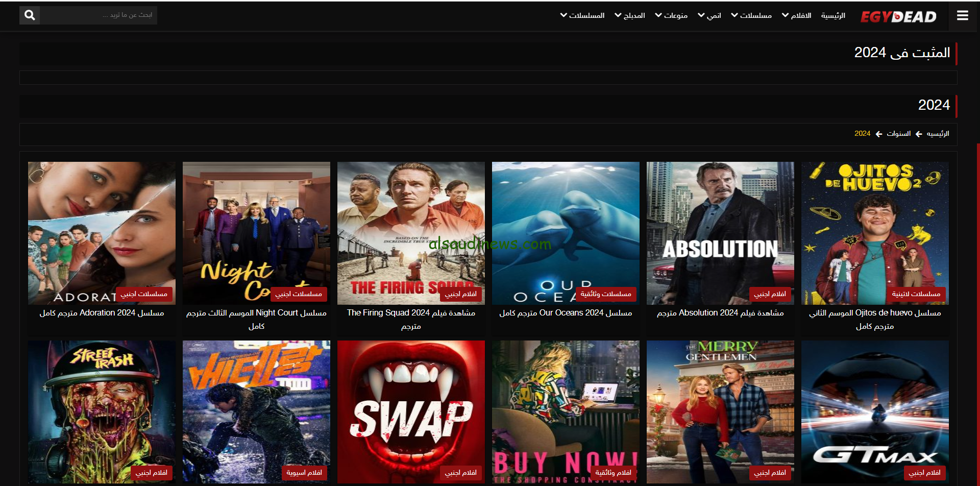This screenshot has height=486, width=980.
Task: Click افلام اجنبي tag on Swap
Action: pyautogui.click(x=460, y=473)
